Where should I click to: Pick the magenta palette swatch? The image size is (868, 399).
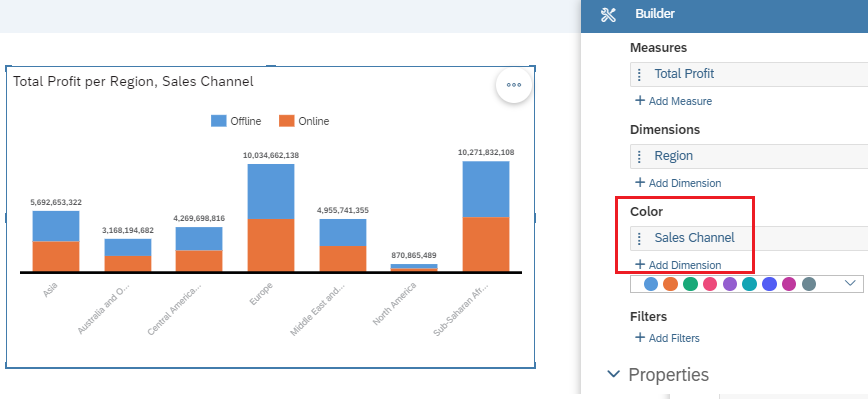coord(789,284)
